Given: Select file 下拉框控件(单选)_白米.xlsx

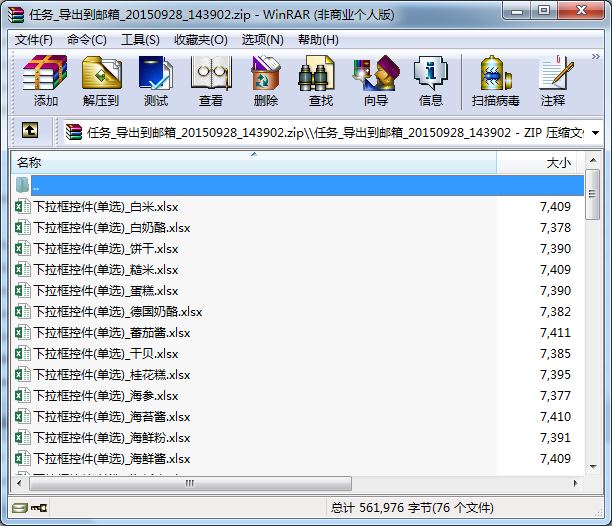Looking at the screenshot, I should click(x=106, y=206).
